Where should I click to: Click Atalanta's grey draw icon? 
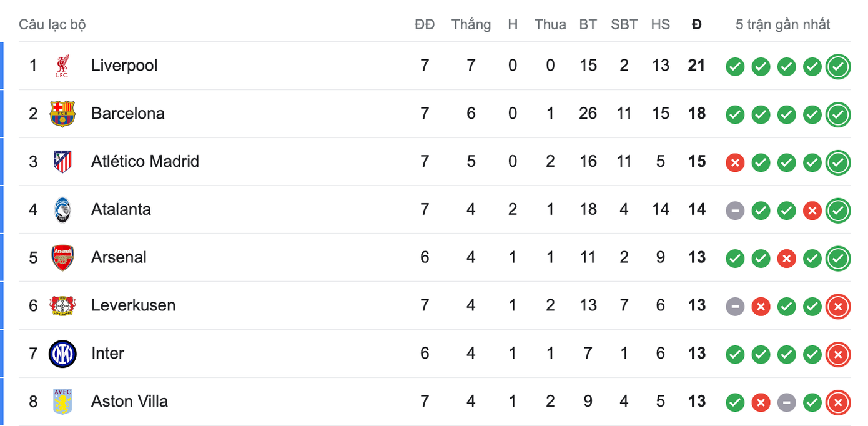(735, 211)
